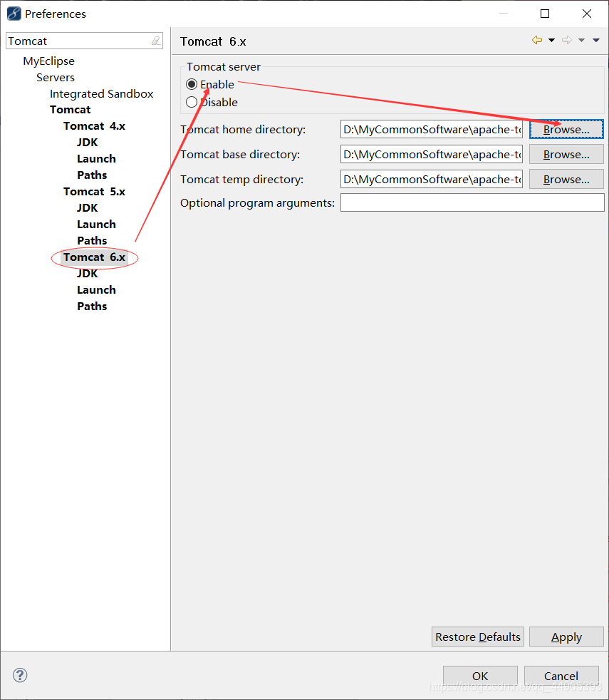Focus the Tomcat temp directory field
This screenshot has height=700, width=609.
pyautogui.click(x=432, y=180)
